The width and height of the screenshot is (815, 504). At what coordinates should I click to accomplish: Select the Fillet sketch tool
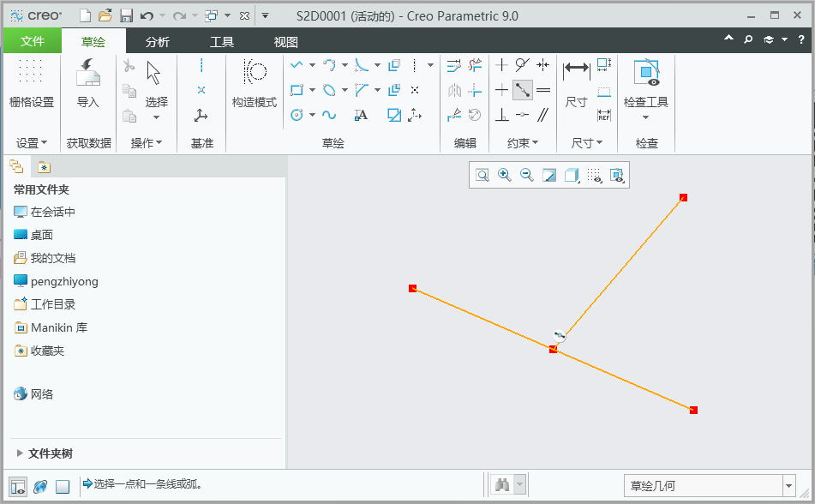pos(362,65)
